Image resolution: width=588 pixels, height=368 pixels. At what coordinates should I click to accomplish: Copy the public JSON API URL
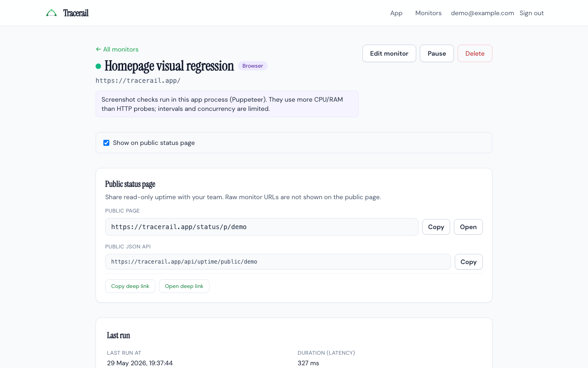[x=469, y=262]
